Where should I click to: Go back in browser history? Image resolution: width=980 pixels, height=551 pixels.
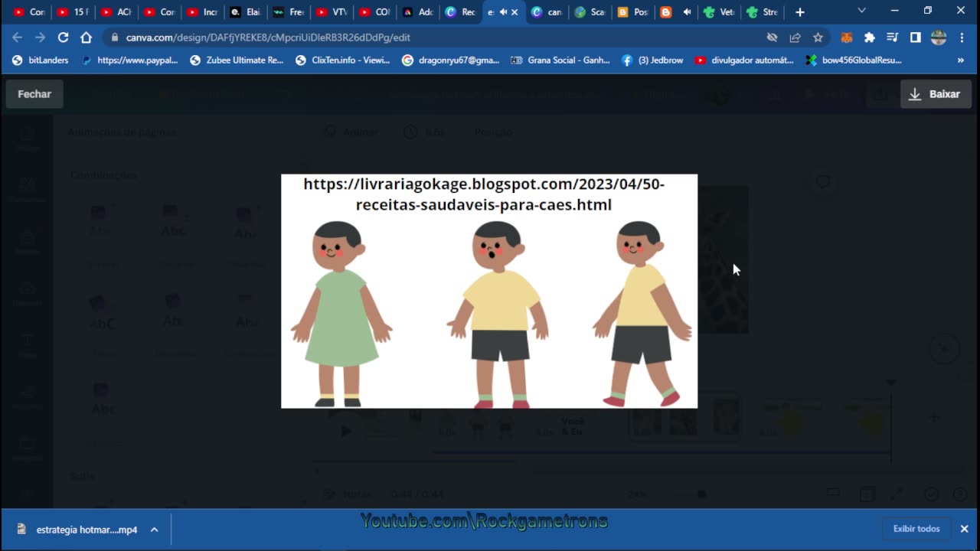(x=18, y=37)
